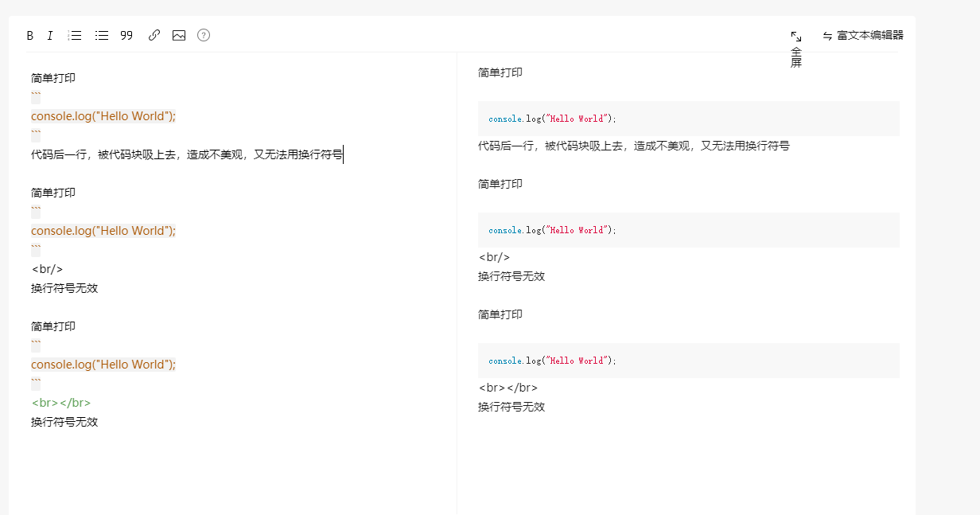Click the <br></br> text in the preview pane
This screenshot has width=980, height=515.
[x=508, y=388]
